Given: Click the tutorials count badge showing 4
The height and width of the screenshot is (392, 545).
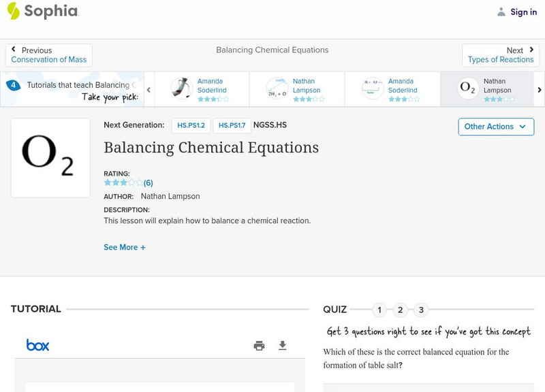Looking at the screenshot, I should (13, 85).
